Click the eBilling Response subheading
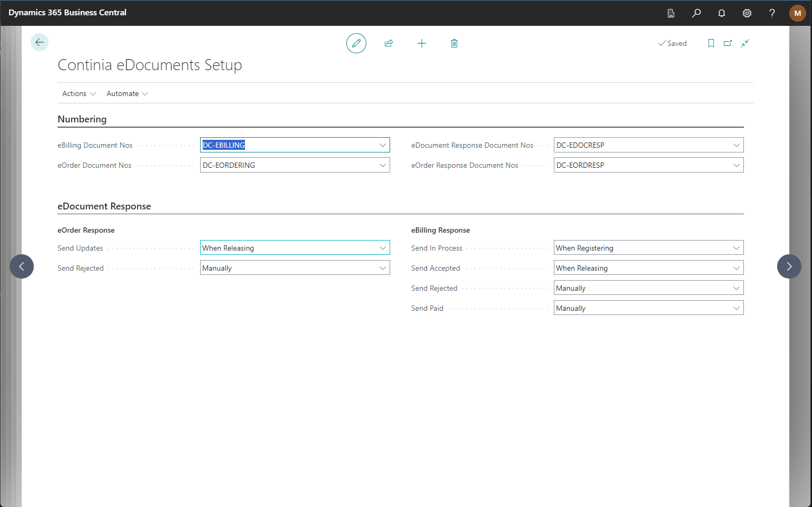The width and height of the screenshot is (812, 507). [440, 230]
